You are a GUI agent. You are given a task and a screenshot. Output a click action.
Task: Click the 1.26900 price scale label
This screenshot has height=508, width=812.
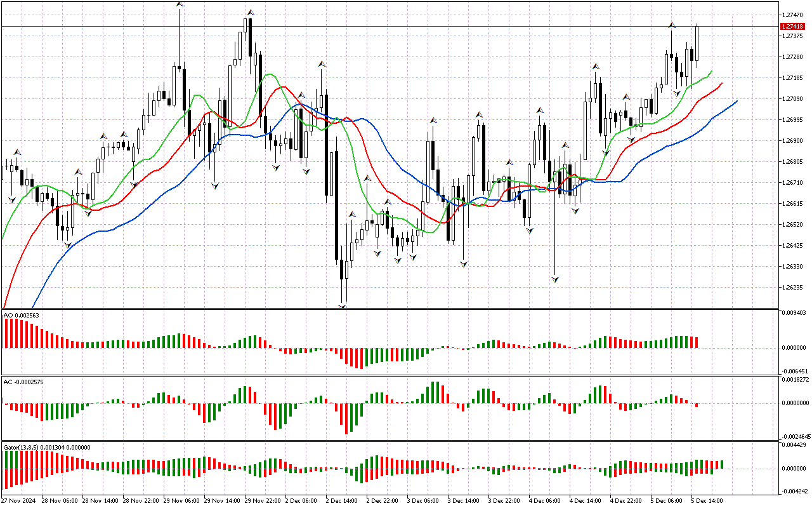pyautogui.click(x=793, y=141)
